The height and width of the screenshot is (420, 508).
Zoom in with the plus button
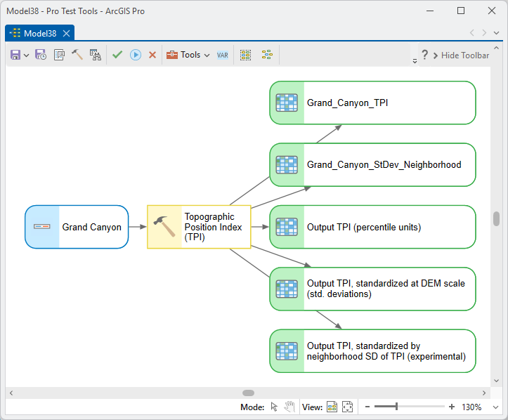tap(452, 407)
